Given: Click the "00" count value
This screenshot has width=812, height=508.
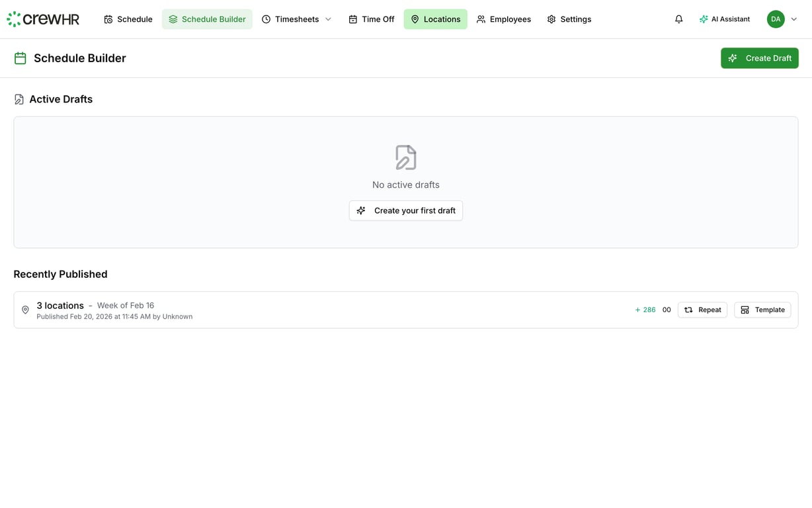Looking at the screenshot, I should [x=667, y=310].
